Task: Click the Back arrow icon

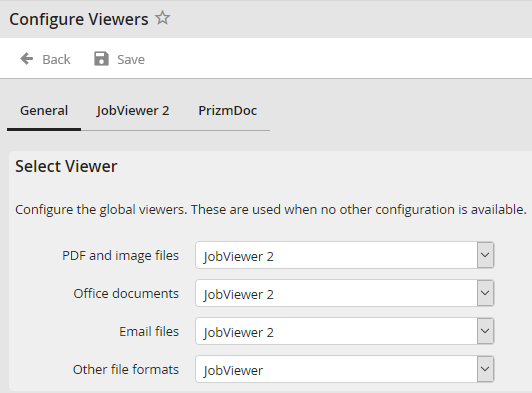Action: tap(27, 59)
